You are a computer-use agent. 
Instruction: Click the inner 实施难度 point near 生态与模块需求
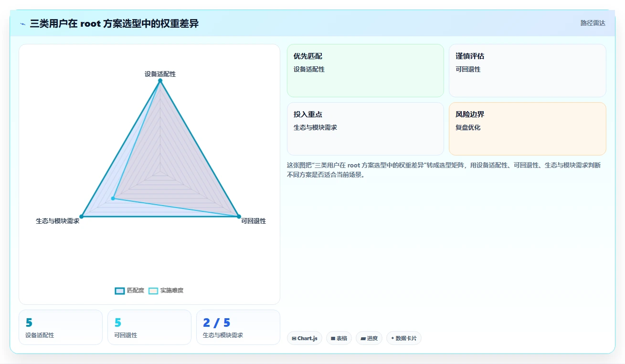point(113,198)
